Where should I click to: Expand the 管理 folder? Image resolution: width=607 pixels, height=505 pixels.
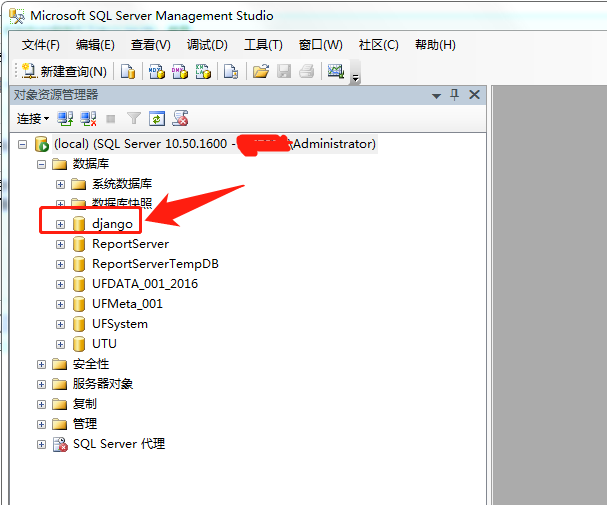(x=41, y=425)
